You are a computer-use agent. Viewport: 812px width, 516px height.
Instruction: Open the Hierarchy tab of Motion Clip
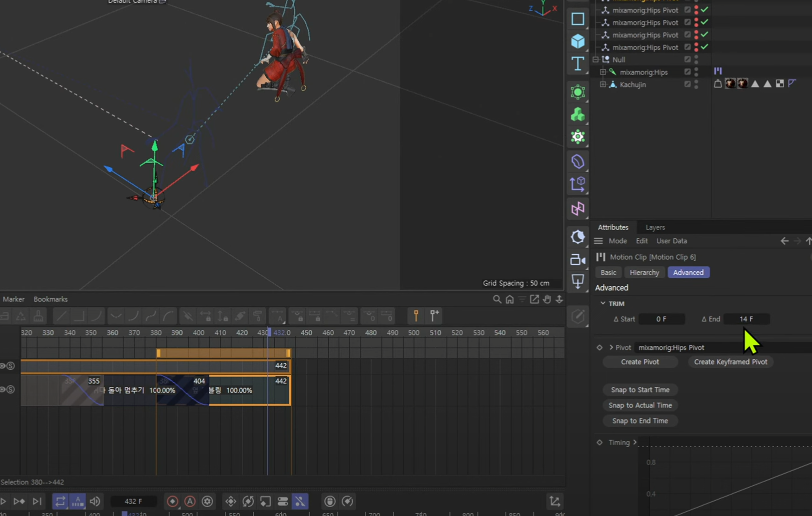pyautogui.click(x=644, y=273)
